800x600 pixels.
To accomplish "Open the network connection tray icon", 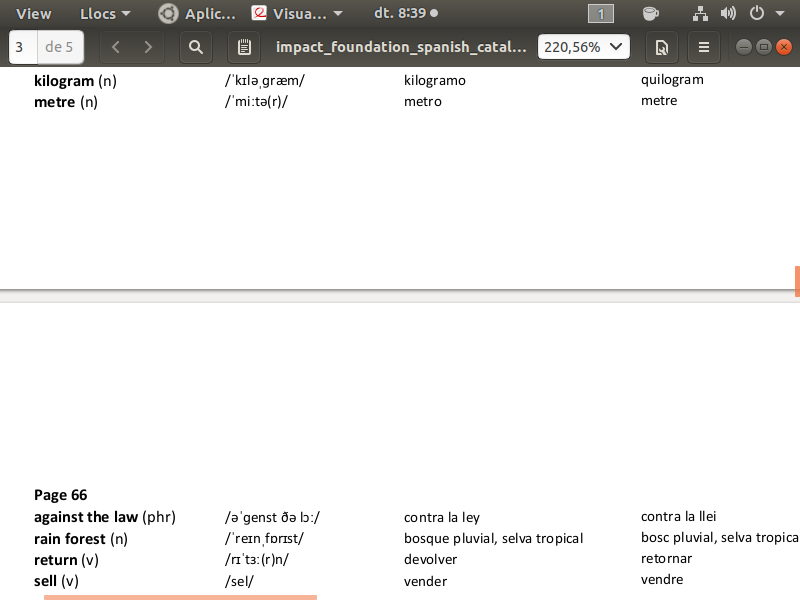I will coord(700,14).
